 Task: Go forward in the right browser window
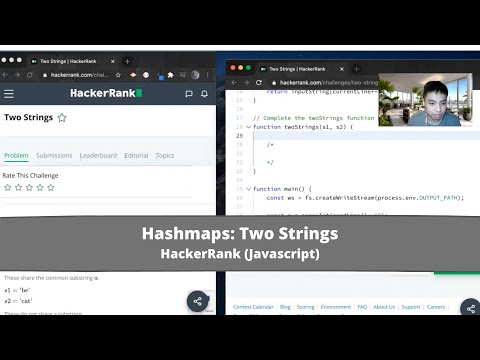246,82
